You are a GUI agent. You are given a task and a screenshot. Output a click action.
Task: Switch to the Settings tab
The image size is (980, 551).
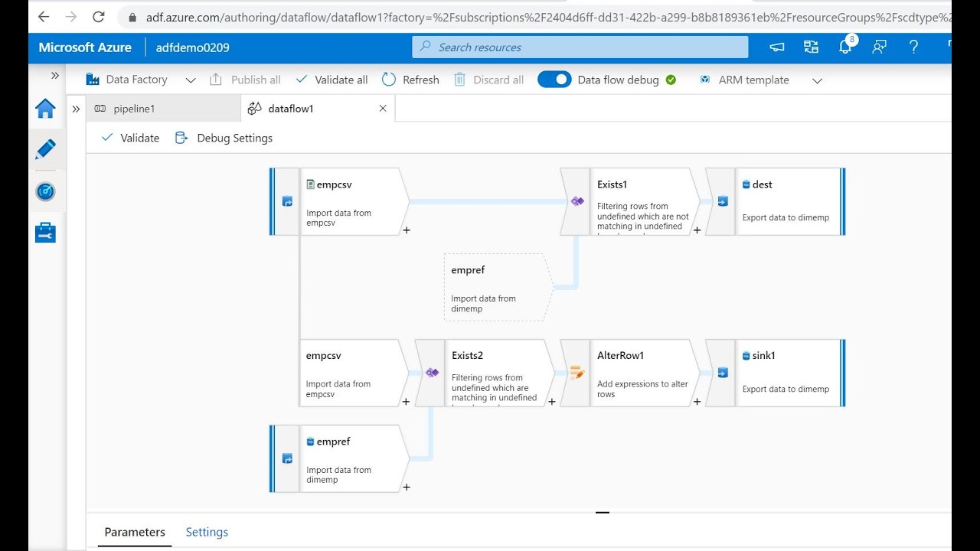click(207, 532)
